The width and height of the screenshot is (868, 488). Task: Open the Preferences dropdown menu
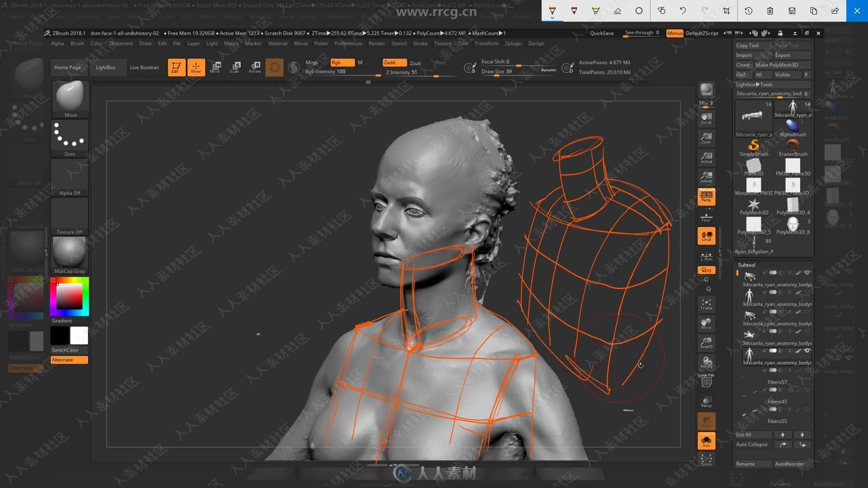pyautogui.click(x=348, y=43)
